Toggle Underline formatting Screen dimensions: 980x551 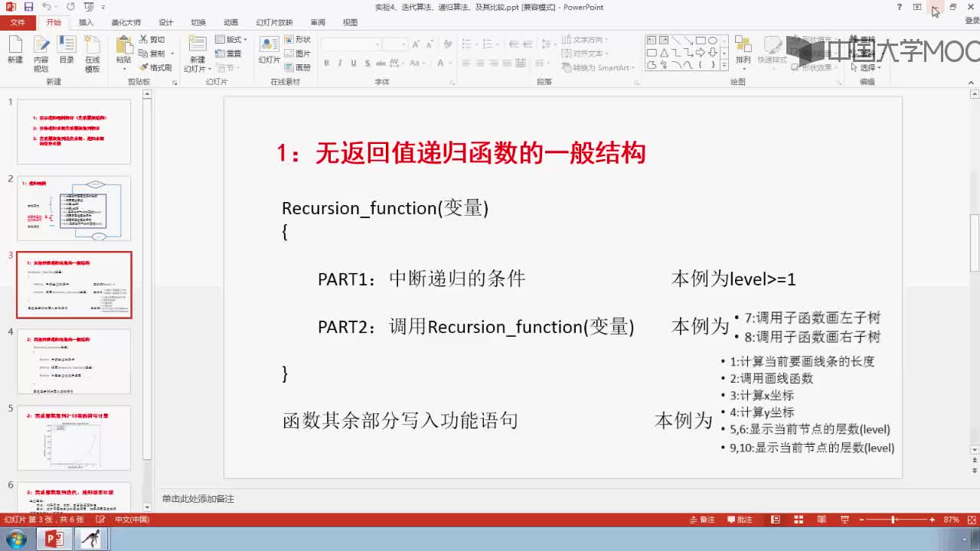tap(354, 64)
